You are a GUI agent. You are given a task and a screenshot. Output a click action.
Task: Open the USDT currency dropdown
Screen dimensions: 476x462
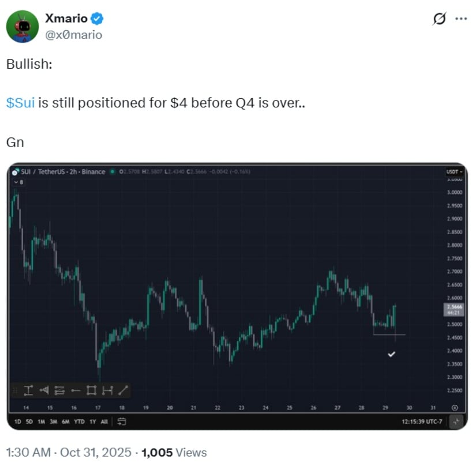[454, 171]
